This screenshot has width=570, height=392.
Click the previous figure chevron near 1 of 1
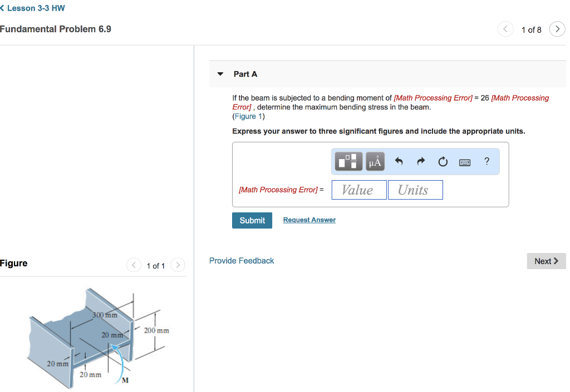tap(134, 265)
